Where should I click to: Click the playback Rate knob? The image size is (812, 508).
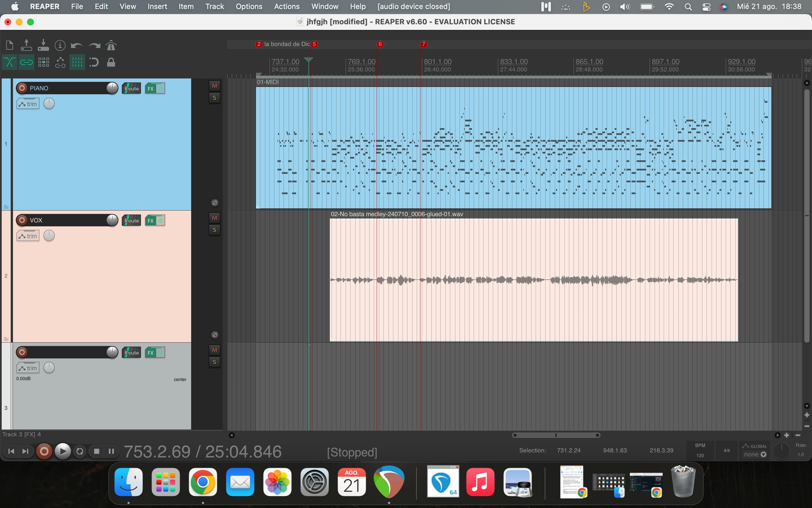point(782,450)
